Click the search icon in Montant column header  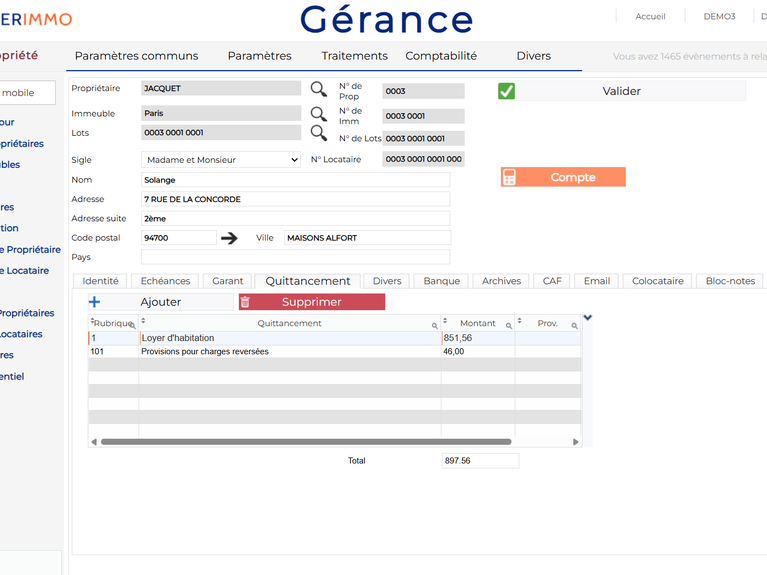[509, 325]
